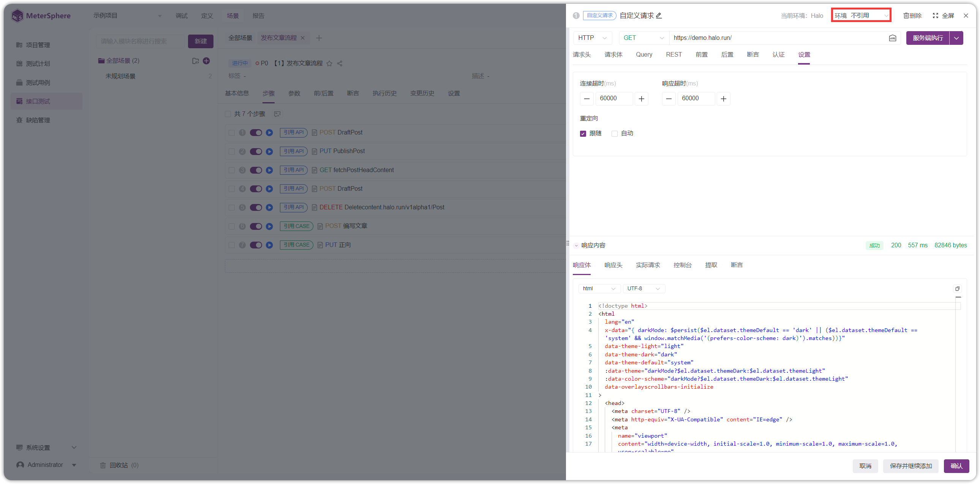Open 缺陷管理 in the sidebar
The image size is (980, 484).
click(x=46, y=120)
